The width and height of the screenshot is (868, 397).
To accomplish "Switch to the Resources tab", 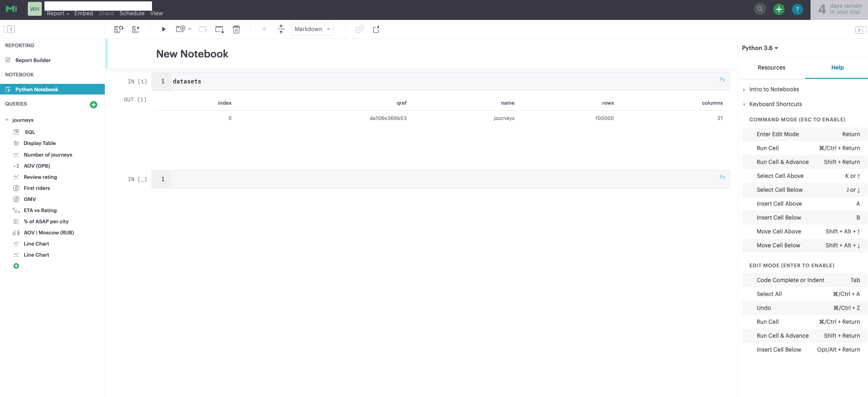I will [x=772, y=68].
